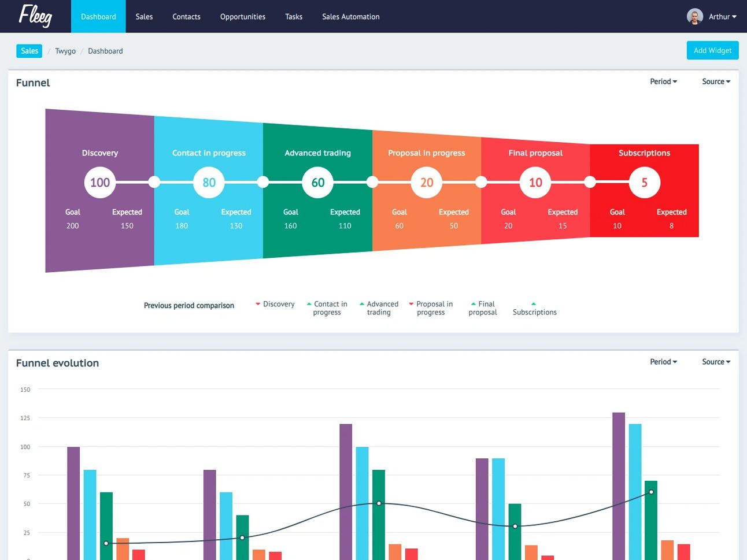Switch to the Opportunities tab
747x560 pixels.
pyautogui.click(x=243, y=17)
